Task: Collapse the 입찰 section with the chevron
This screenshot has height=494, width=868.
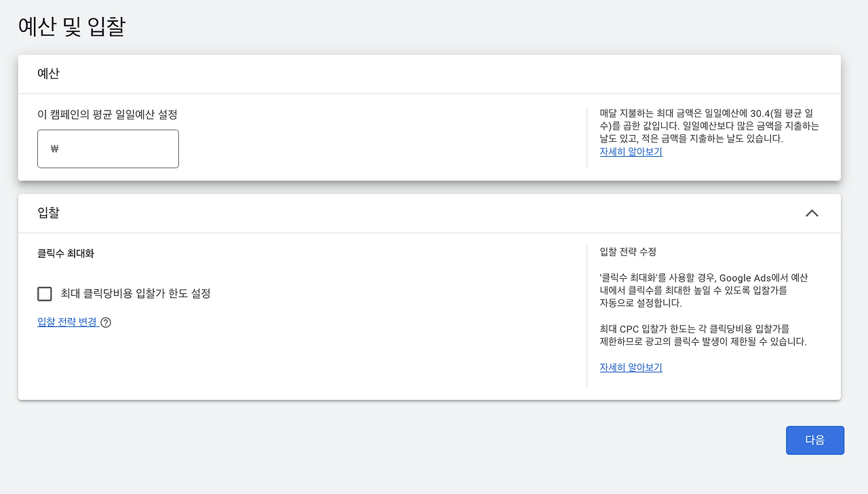Action: 812,213
